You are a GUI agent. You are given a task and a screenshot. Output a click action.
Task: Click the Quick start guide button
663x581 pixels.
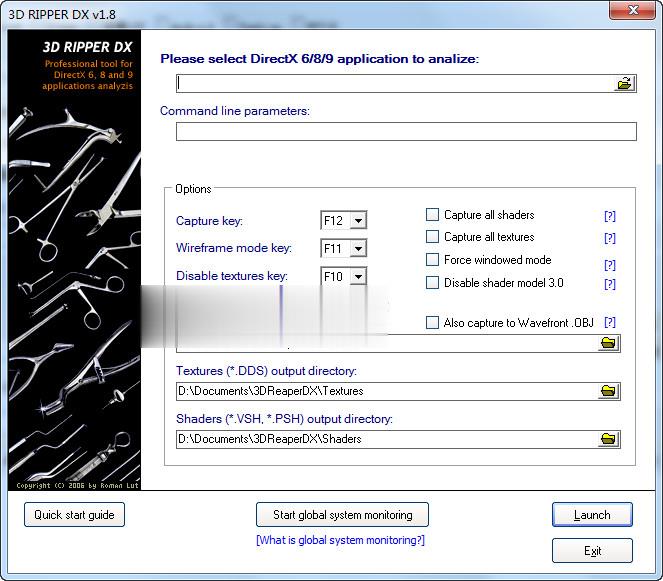(74, 515)
